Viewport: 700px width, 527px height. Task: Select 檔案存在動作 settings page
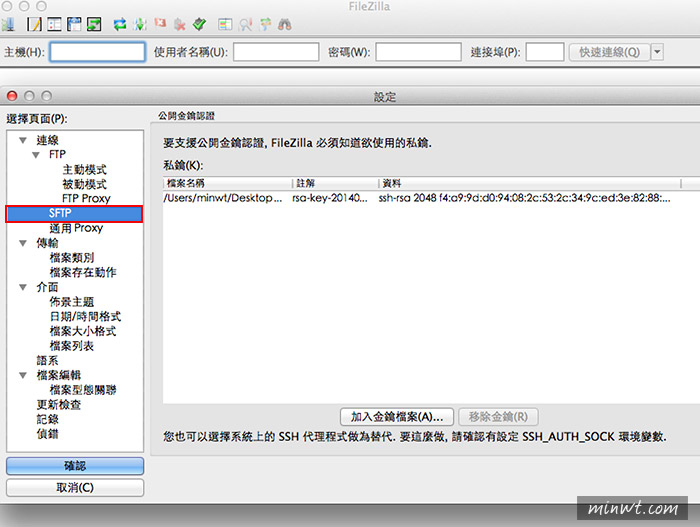click(83, 272)
